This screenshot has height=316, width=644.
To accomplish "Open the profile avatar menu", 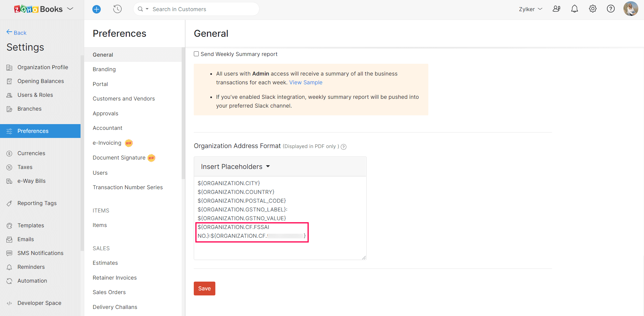I will click(x=631, y=8).
